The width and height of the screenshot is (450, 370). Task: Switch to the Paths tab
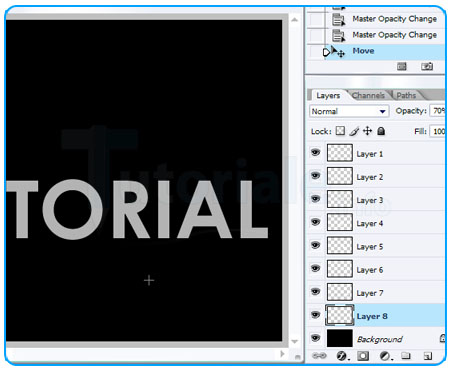coord(406,96)
